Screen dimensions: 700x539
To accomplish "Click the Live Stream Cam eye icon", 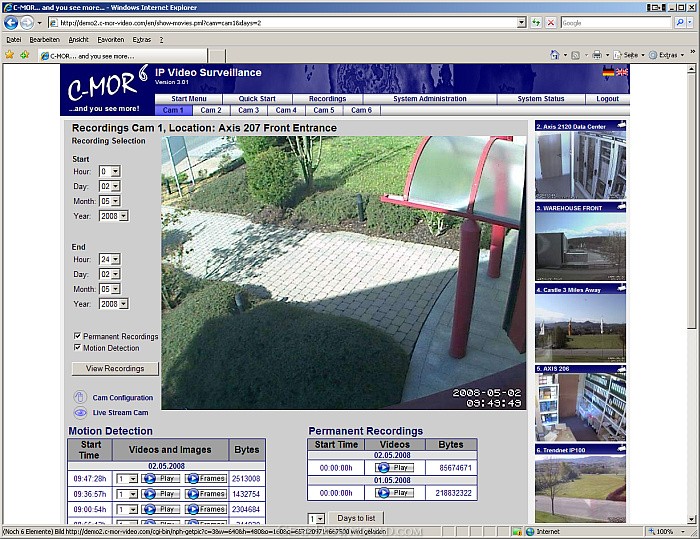I will [x=80, y=413].
